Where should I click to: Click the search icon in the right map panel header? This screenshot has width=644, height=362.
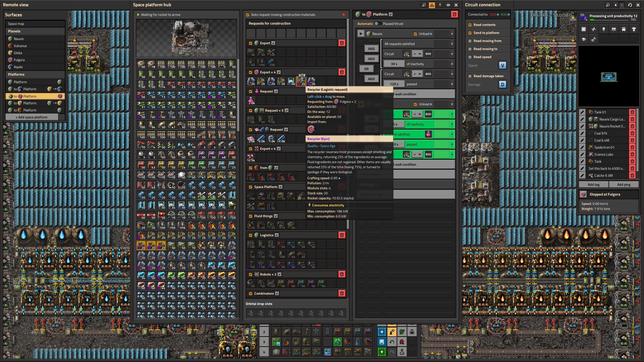[608, 5]
